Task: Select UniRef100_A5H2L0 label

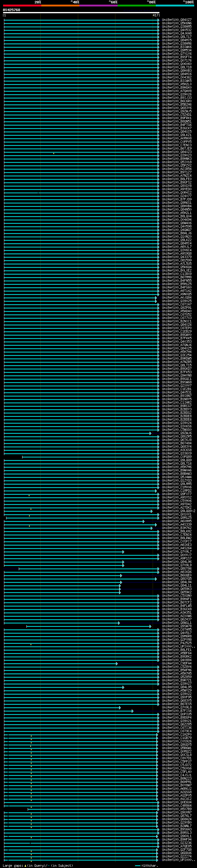Action: pos(177,84)
